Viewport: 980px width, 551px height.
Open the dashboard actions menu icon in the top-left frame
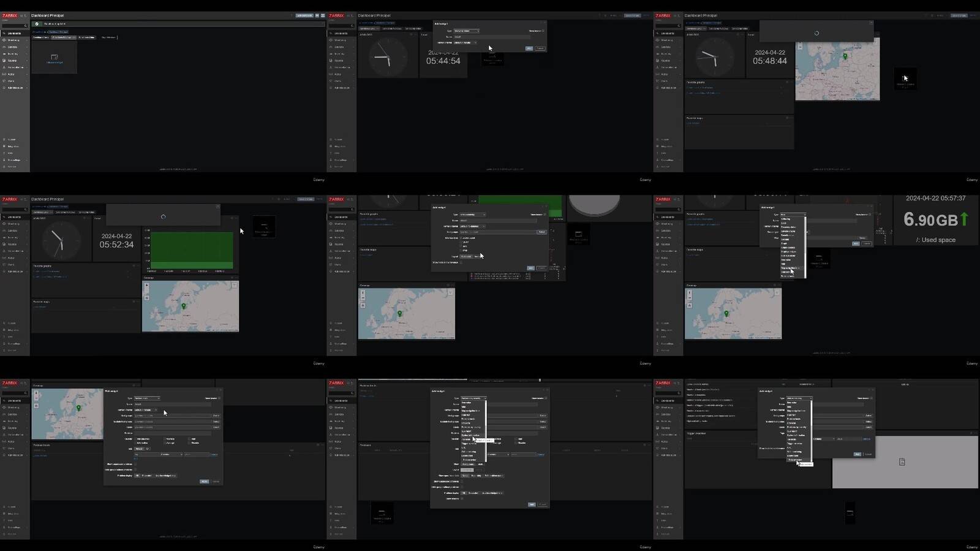pos(317,15)
